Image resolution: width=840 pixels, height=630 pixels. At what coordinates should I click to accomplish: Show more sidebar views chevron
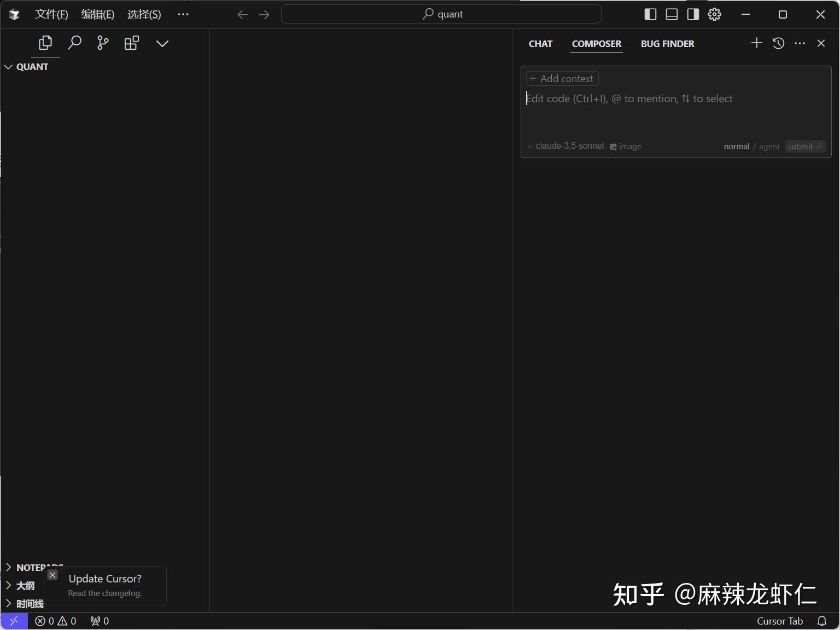(162, 43)
